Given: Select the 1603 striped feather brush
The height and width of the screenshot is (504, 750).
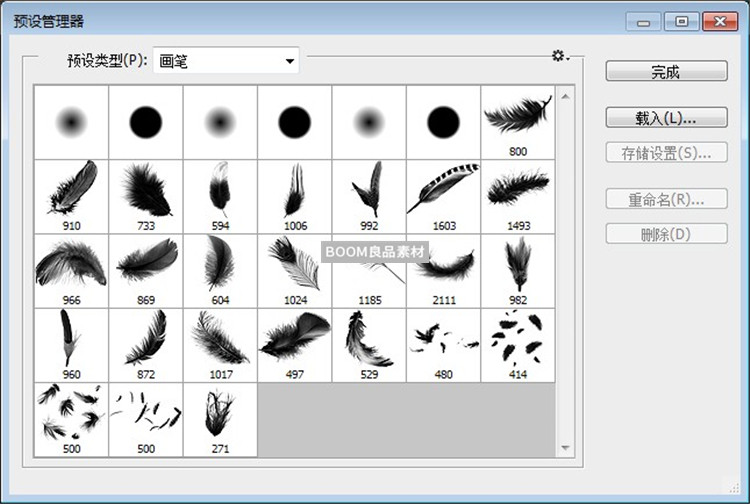Looking at the screenshot, I should click(443, 197).
